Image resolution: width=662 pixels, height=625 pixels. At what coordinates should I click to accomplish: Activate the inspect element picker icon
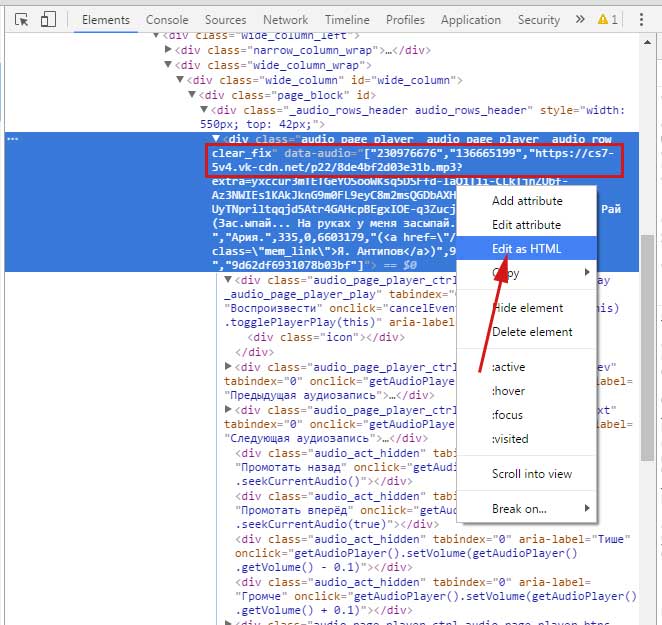tap(22, 19)
